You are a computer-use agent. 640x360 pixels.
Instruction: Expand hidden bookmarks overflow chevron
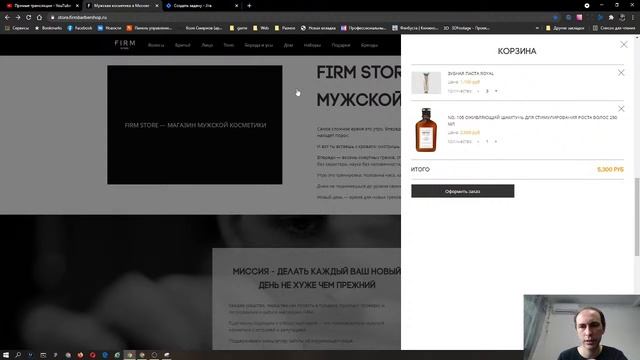(x=537, y=28)
